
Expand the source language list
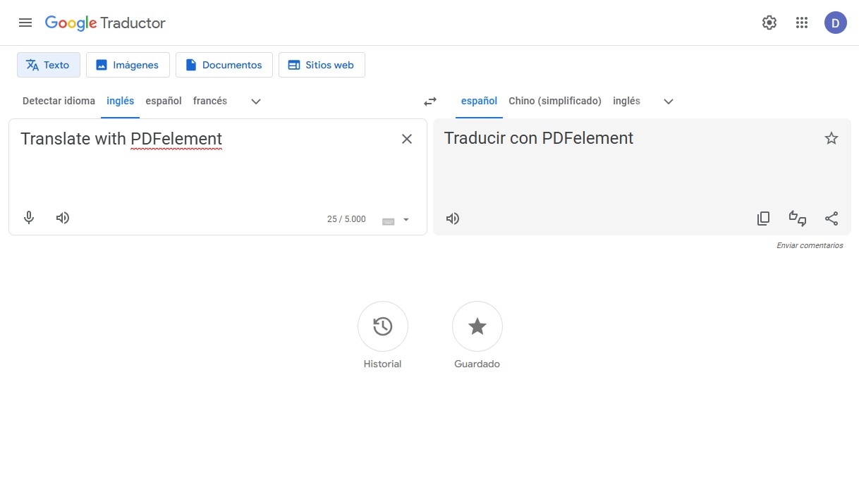point(256,102)
